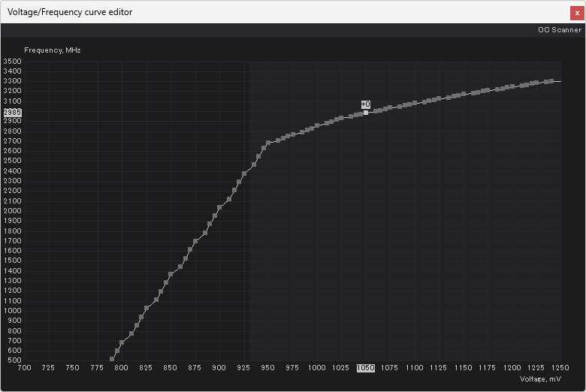Select the curve point at 875 mV
This screenshot has width=586, height=392.
(195, 241)
